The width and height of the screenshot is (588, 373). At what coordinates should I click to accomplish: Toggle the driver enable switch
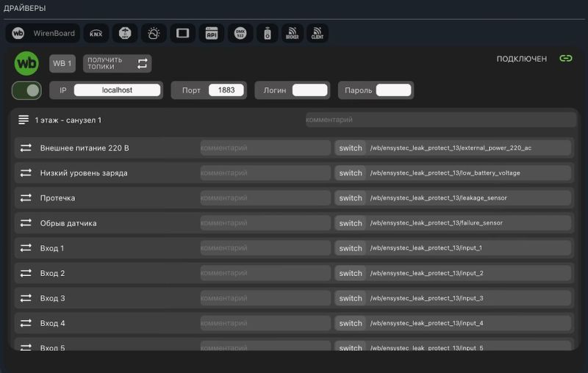tap(26, 90)
